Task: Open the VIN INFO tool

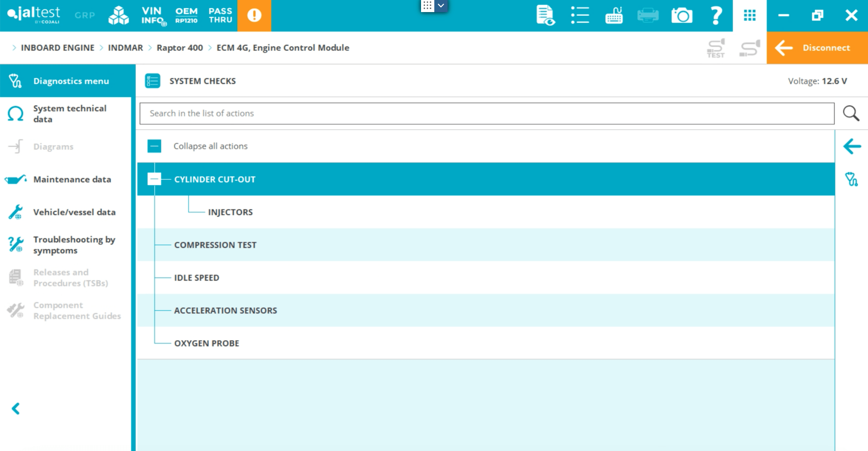Action: click(153, 15)
